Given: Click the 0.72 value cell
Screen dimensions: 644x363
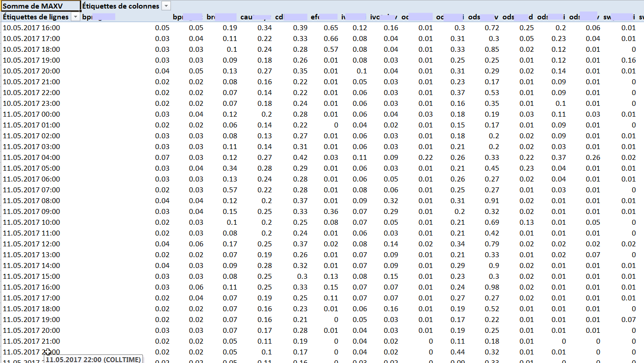Looking at the screenshot, I should (x=492, y=28).
